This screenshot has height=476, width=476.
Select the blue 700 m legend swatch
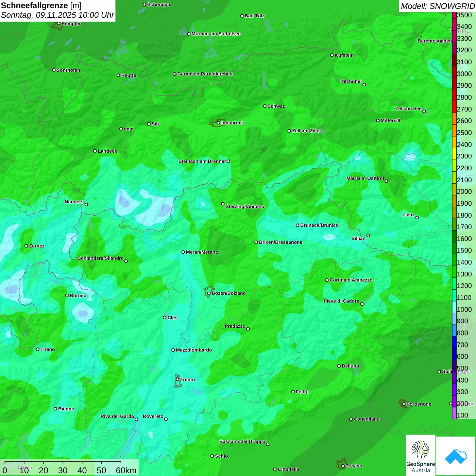tap(454, 342)
